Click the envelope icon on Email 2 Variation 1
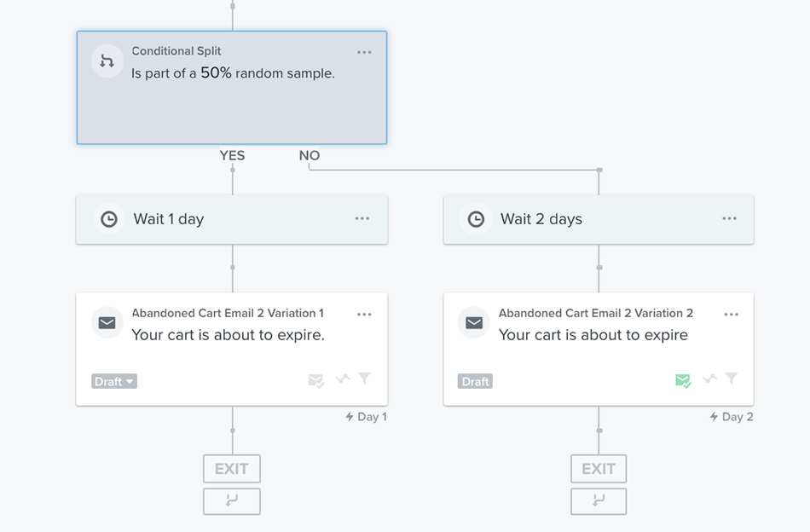 [x=106, y=322]
